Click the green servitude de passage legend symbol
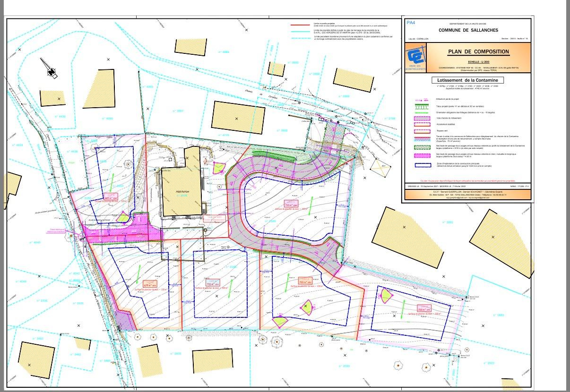 coord(422,147)
